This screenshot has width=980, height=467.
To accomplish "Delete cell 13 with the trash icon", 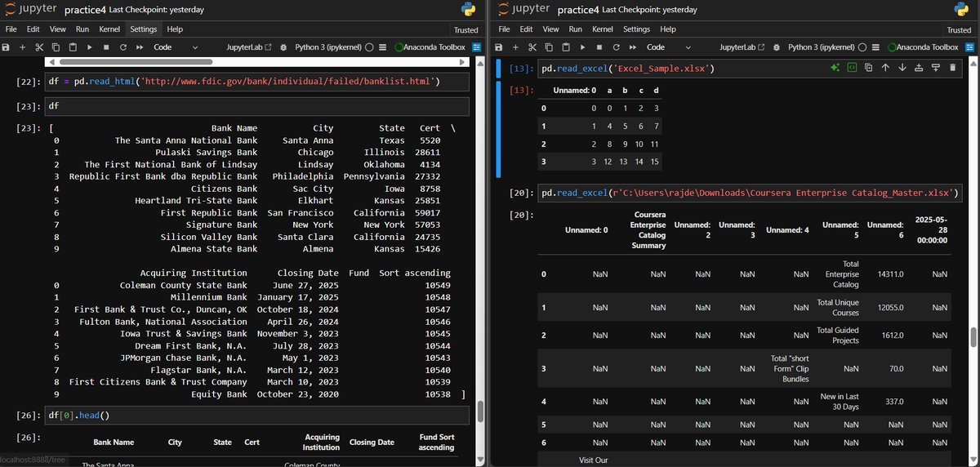I will click(952, 68).
